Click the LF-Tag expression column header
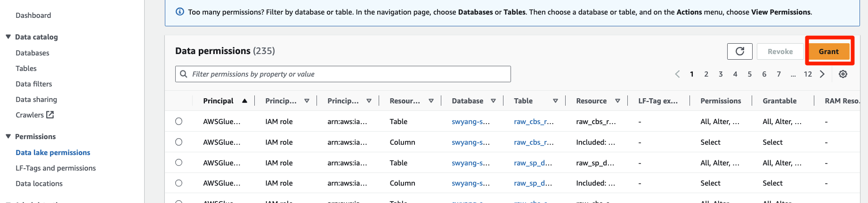The width and height of the screenshot is (868, 203). pyautogui.click(x=658, y=101)
